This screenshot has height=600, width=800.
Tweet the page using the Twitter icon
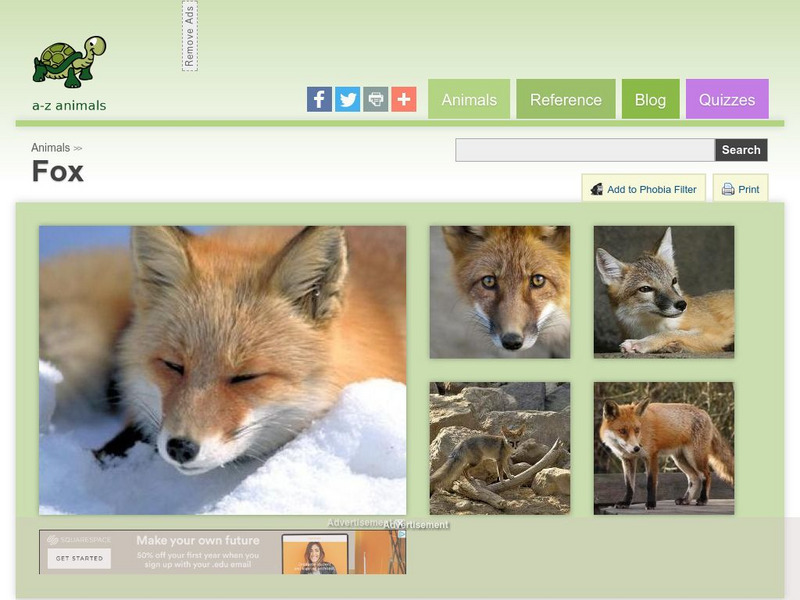[346, 99]
